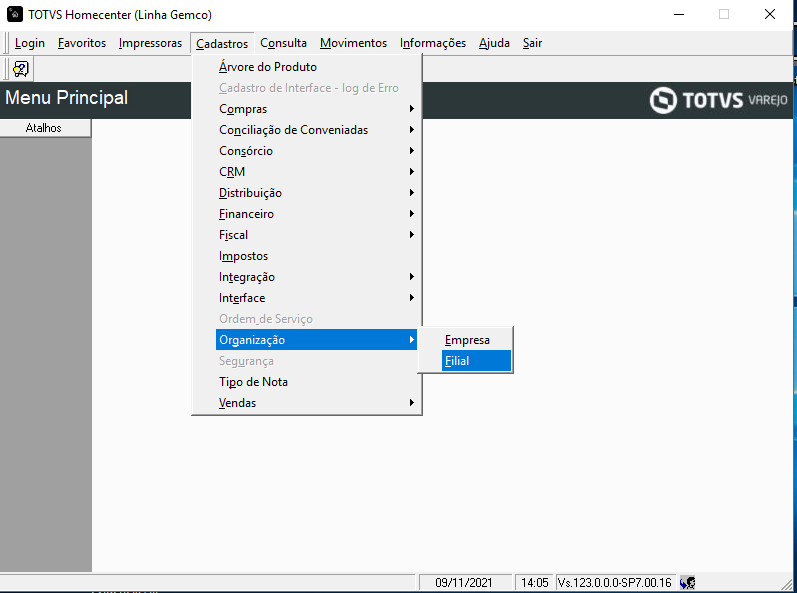
Task: Expand the CRM submenu
Action: tap(316, 172)
